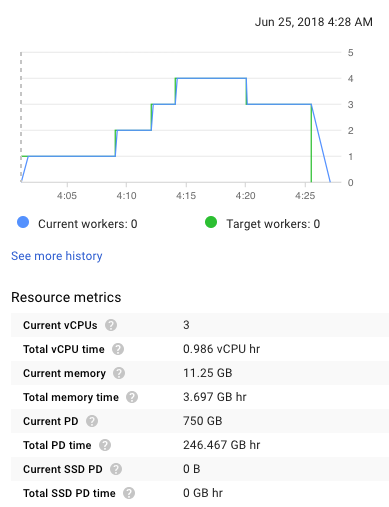Click the green Target workers legend dot
Viewport: 389px width, 507px height.
click(x=211, y=222)
